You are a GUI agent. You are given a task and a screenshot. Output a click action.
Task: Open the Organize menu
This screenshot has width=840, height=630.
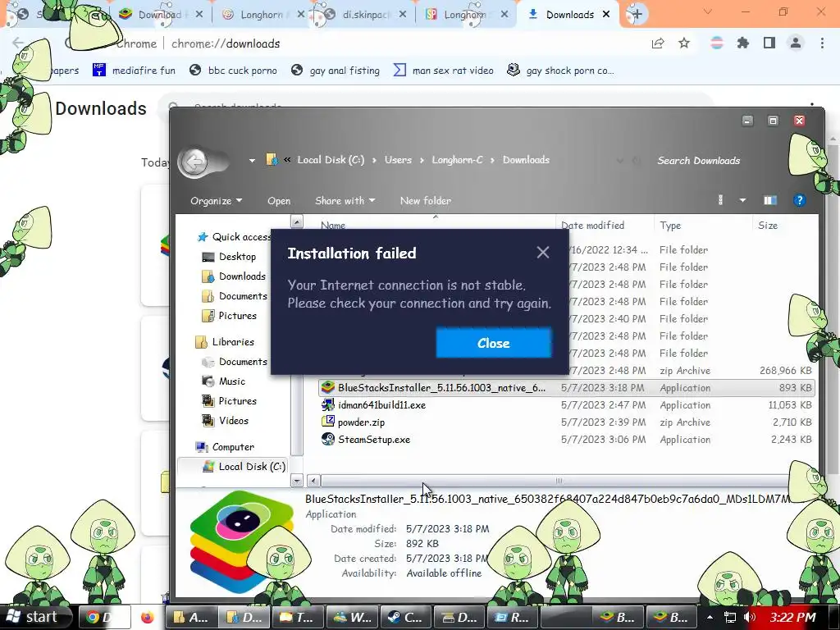click(216, 200)
